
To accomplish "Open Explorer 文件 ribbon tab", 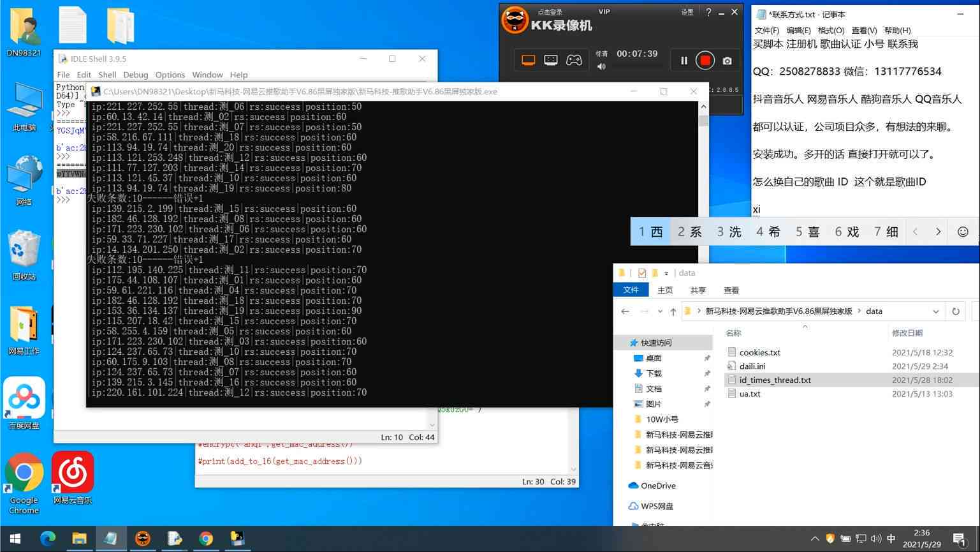I will [x=631, y=290].
